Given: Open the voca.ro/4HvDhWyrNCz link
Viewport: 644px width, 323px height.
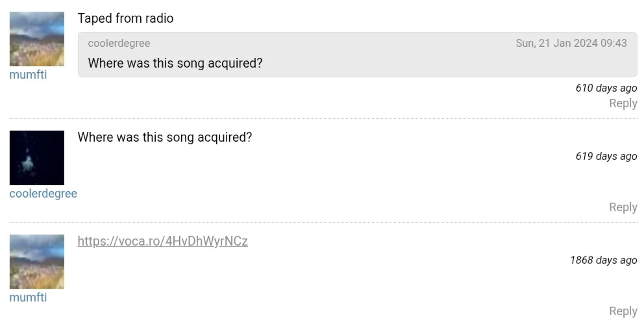Looking at the screenshot, I should coord(162,241).
